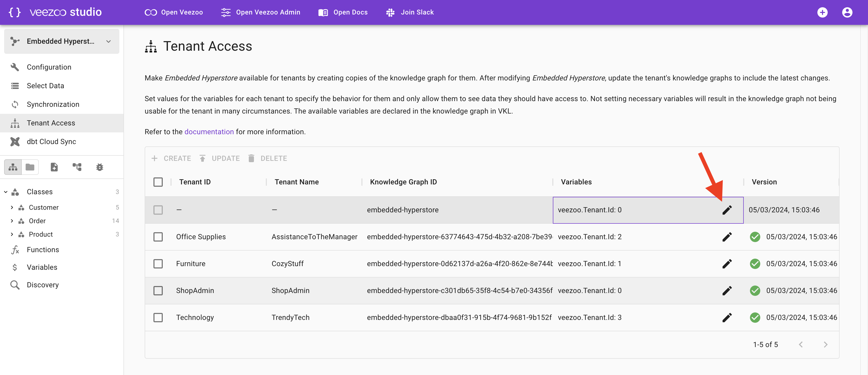This screenshot has height=375, width=868.
Task: Expand the Order class node
Action: (12, 221)
